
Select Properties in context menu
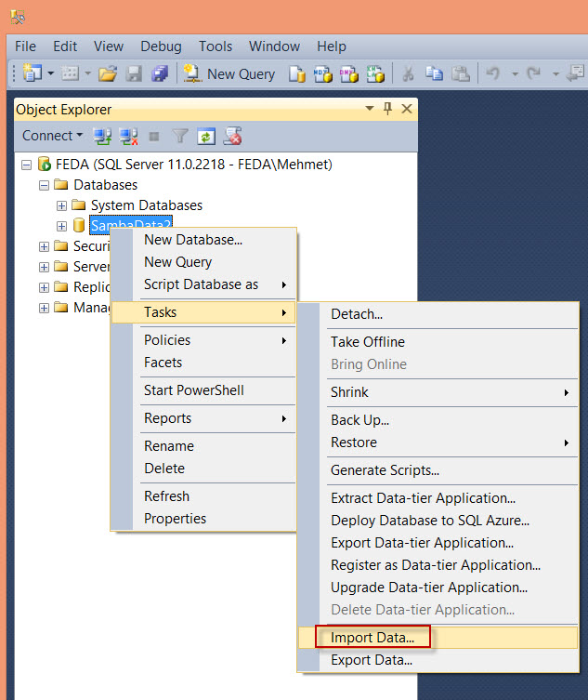[203, 519]
